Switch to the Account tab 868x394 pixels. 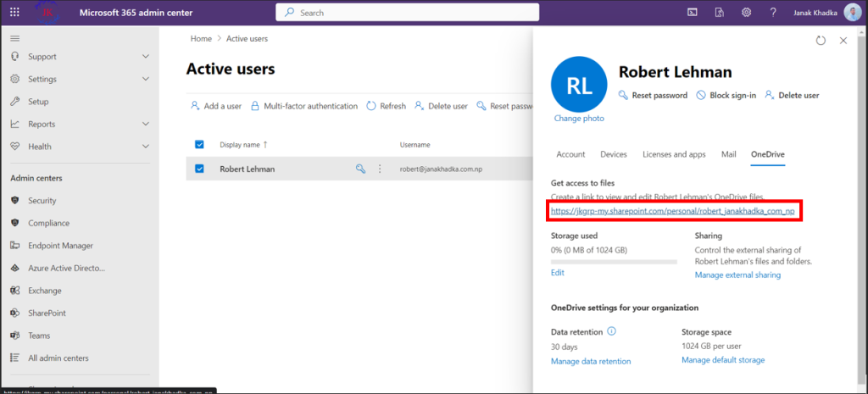[x=570, y=154]
